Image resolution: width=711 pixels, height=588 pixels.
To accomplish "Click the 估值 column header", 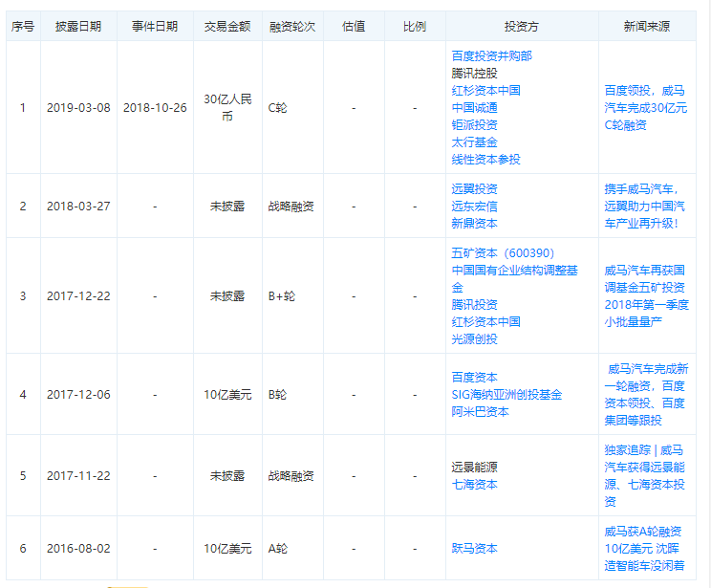I will coord(354,27).
